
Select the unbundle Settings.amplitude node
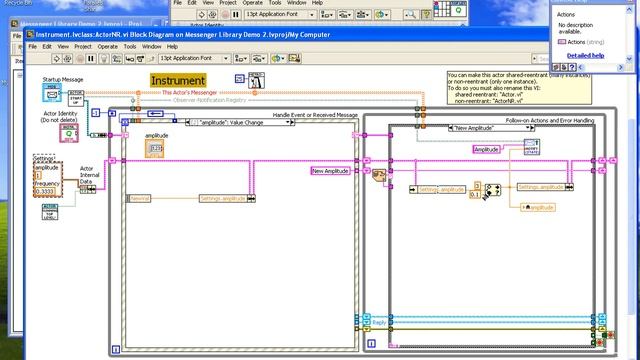pos(437,190)
